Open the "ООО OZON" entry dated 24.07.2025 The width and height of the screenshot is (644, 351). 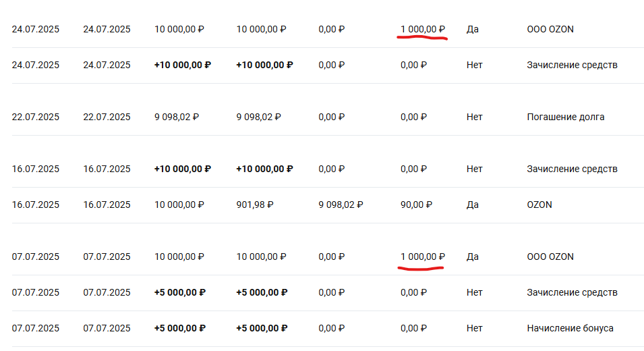tap(550, 29)
